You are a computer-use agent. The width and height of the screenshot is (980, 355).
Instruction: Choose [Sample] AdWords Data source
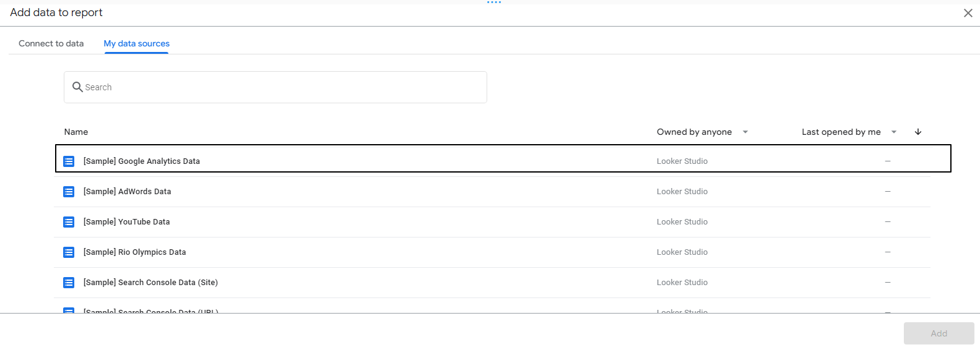point(128,192)
